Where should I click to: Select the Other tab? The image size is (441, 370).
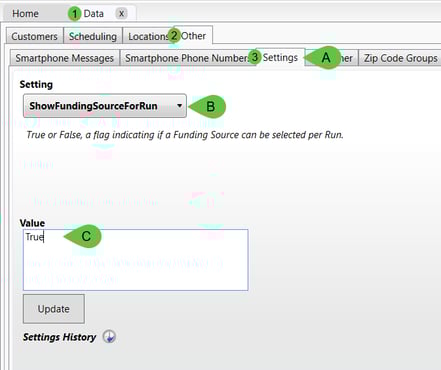tap(193, 36)
